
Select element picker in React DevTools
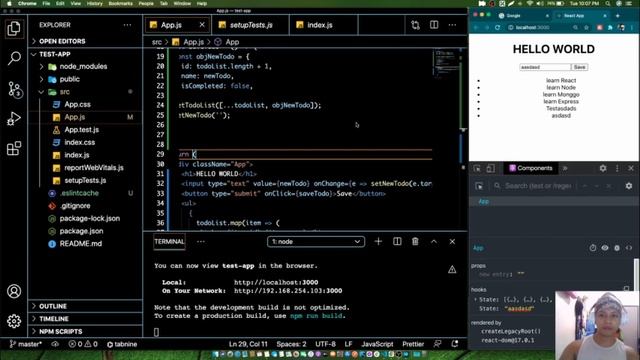pos(479,186)
